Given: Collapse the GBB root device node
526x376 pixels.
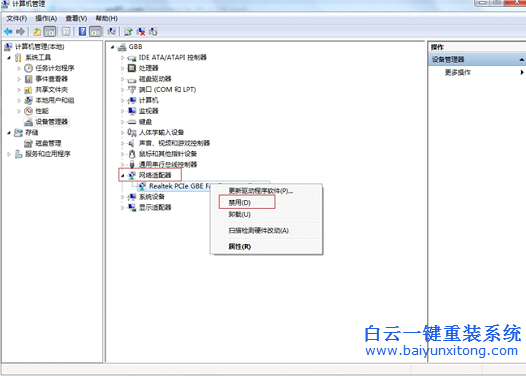Looking at the screenshot, I should [113, 47].
